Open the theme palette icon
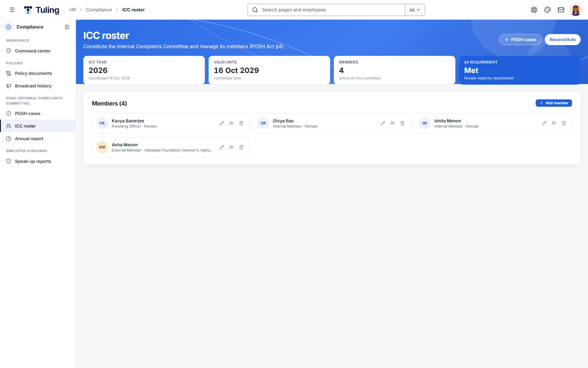The image size is (588, 368). [548, 10]
